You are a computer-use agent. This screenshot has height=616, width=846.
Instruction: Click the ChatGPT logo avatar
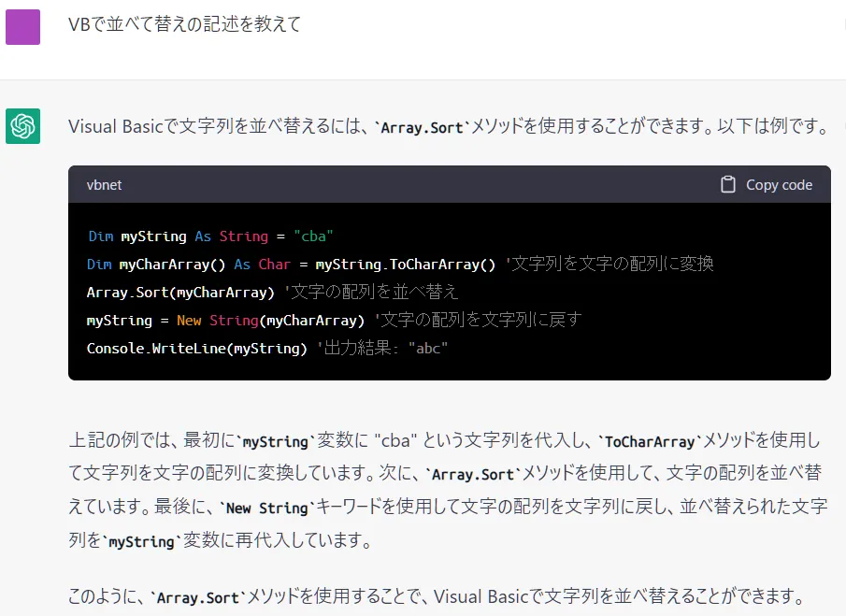pos(22,125)
